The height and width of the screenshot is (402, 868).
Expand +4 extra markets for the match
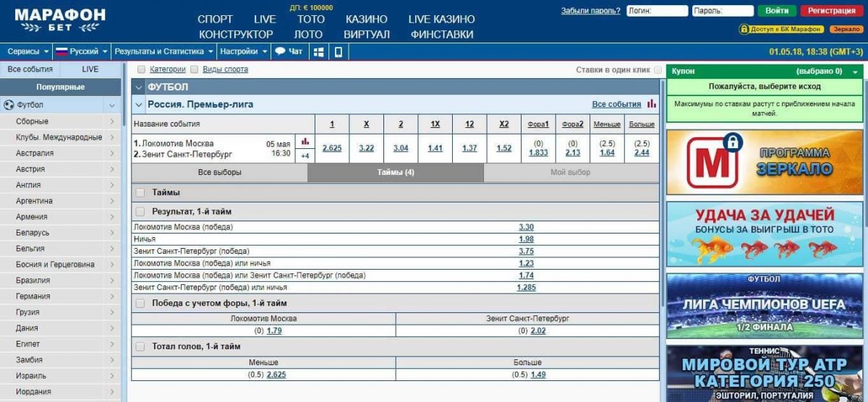[x=305, y=155]
